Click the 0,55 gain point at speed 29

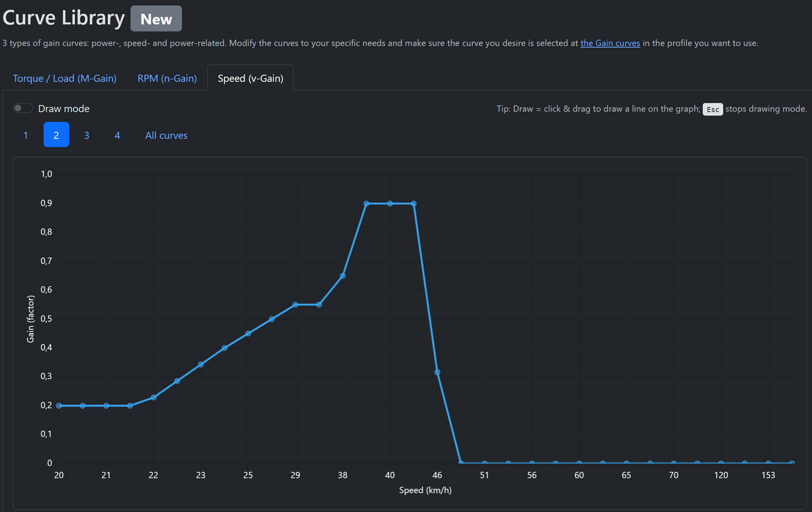point(296,304)
